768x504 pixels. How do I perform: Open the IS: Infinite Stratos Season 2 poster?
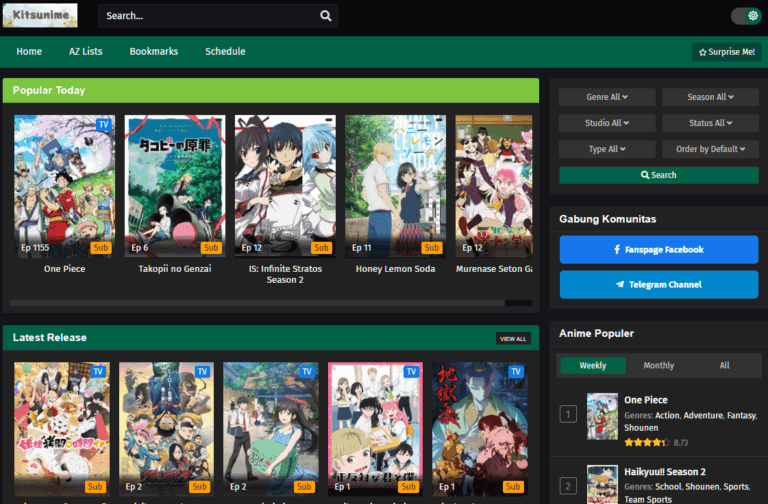click(285, 186)
